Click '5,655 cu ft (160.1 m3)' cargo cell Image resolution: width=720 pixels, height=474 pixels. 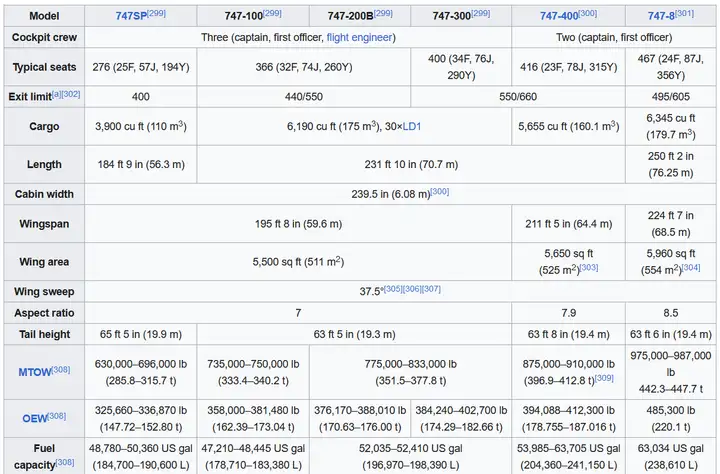point(568,126)
